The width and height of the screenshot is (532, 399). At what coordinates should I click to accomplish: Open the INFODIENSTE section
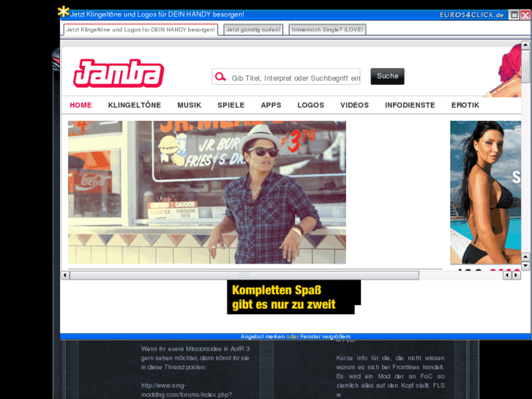[410, 105]
